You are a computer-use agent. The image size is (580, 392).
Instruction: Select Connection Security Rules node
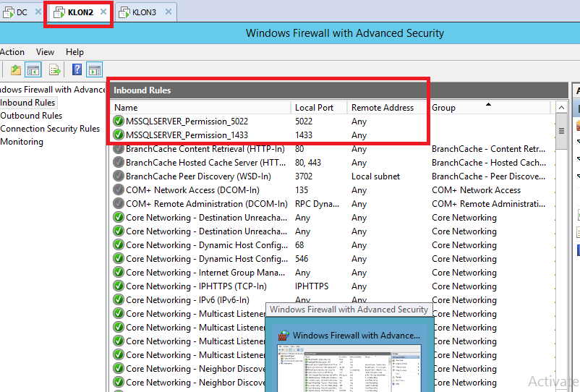[x=50, y=129]
